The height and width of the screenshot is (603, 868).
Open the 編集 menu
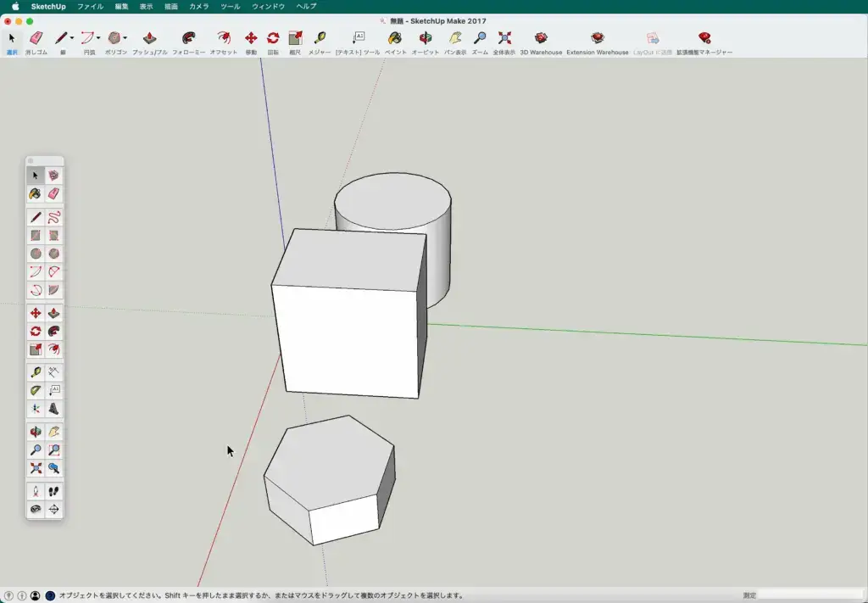tap(122, 7)
